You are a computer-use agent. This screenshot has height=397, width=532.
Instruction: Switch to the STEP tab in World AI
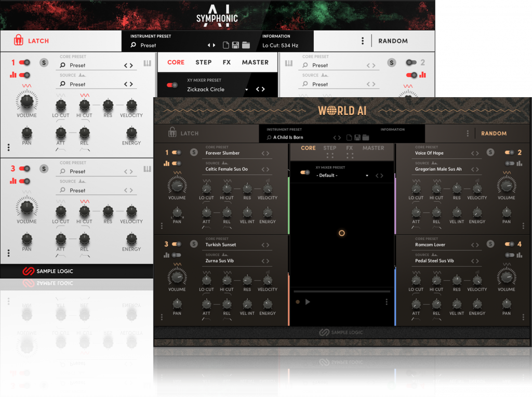click(x=330, y=148)
